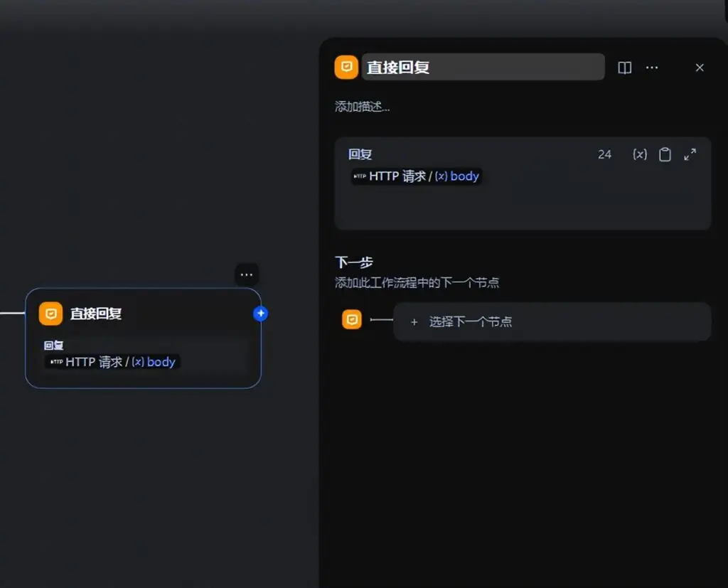Close the 直接回复 configuration panel

[x=700, y=68]
